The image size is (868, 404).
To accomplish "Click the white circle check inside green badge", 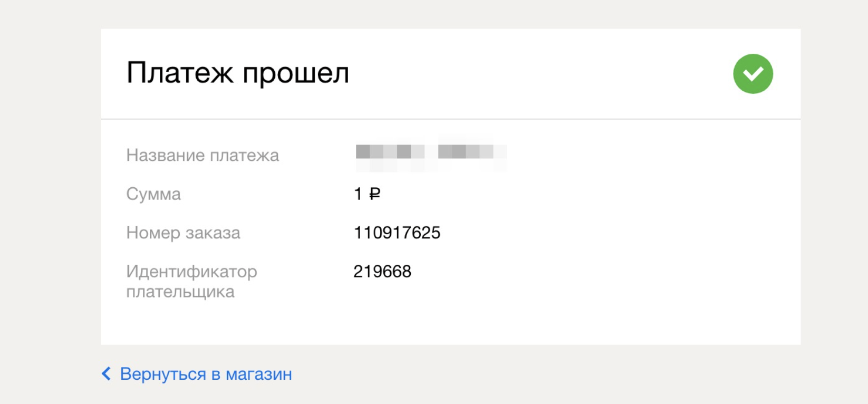I will (x=753, y=73).
